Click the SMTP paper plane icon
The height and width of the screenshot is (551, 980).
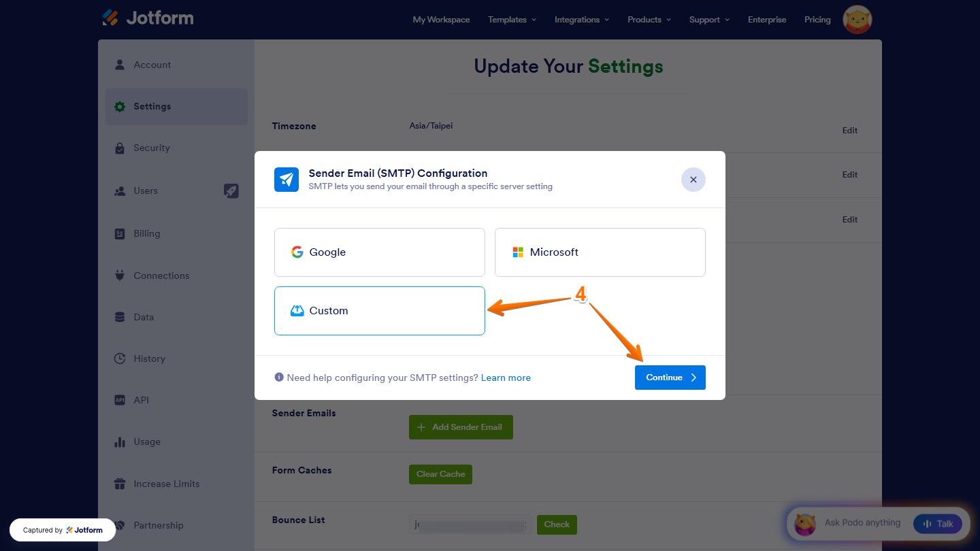coord(287,180)
